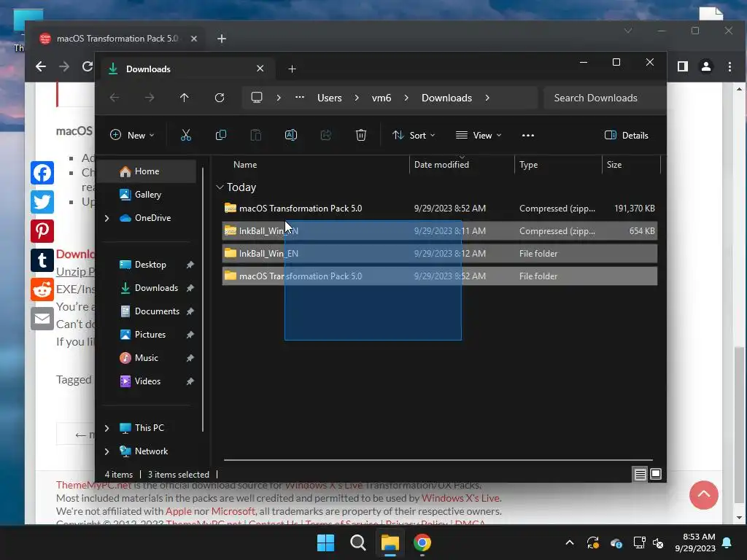Click the Cut scissors icon in Explorer toolbar

186,135
